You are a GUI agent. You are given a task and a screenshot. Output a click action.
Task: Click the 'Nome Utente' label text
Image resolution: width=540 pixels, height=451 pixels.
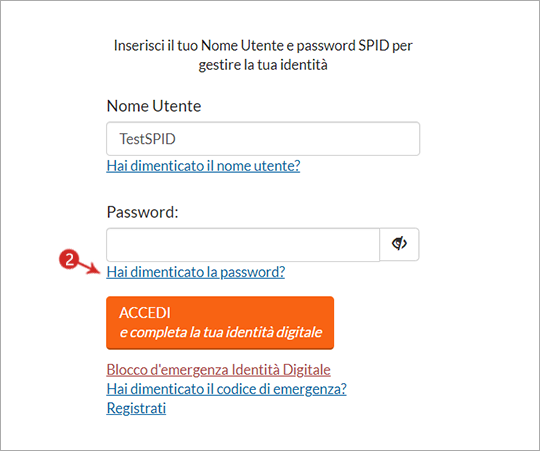154,106
